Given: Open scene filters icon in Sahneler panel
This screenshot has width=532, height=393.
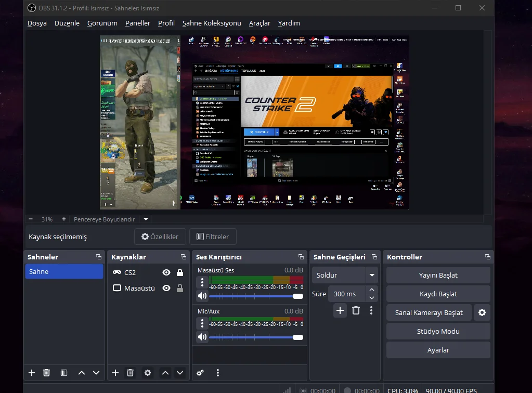Looking at the screenshot, I should [x=64, y=373].
